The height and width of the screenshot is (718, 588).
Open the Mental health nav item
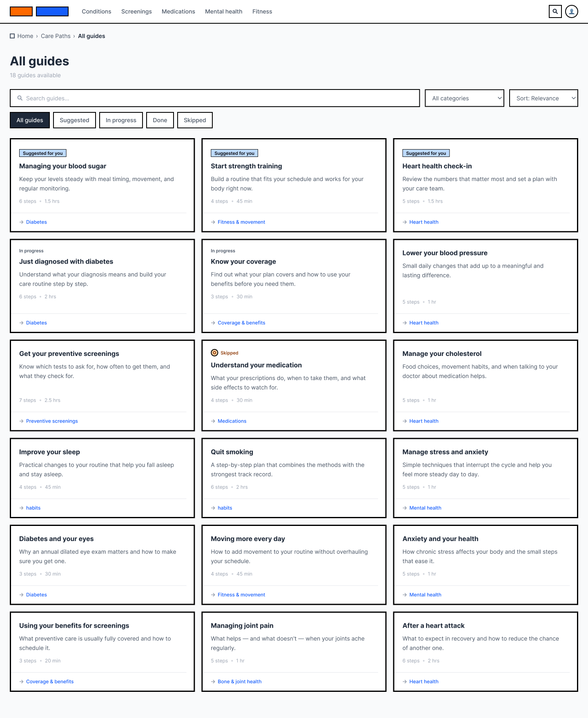pyautogui.click(x=224, y=11)
